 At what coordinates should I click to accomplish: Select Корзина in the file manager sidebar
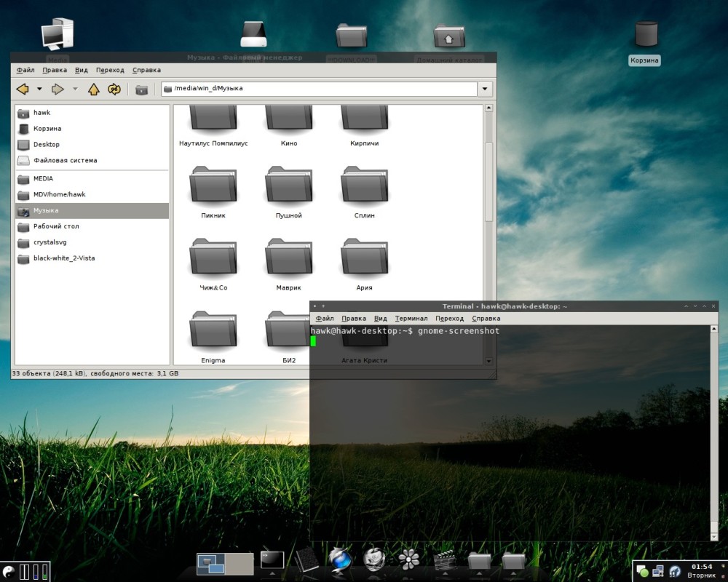(92, 129)
